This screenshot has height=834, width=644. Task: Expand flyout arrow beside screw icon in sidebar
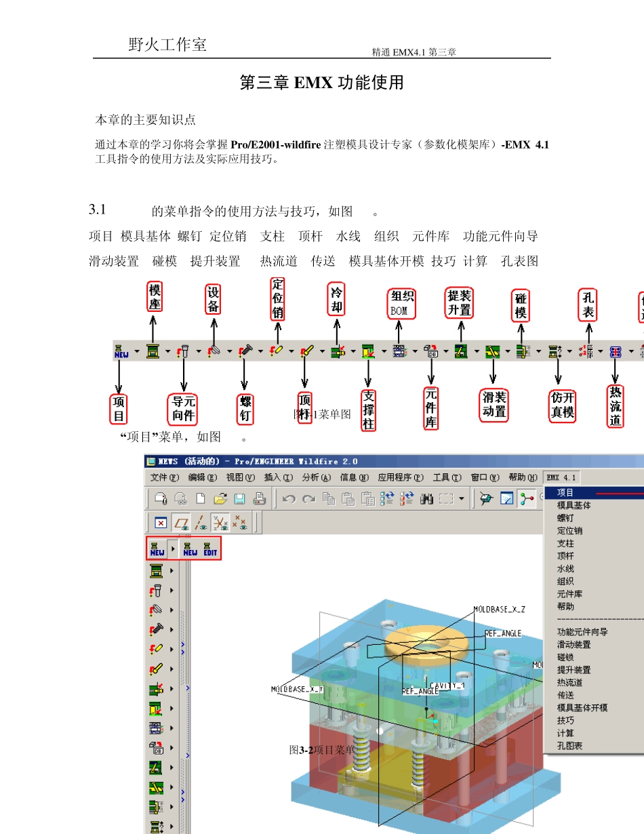coord(172,630)
